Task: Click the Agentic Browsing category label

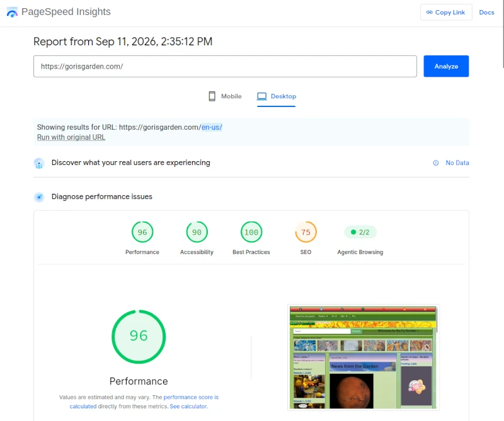Action: [360, 252]
